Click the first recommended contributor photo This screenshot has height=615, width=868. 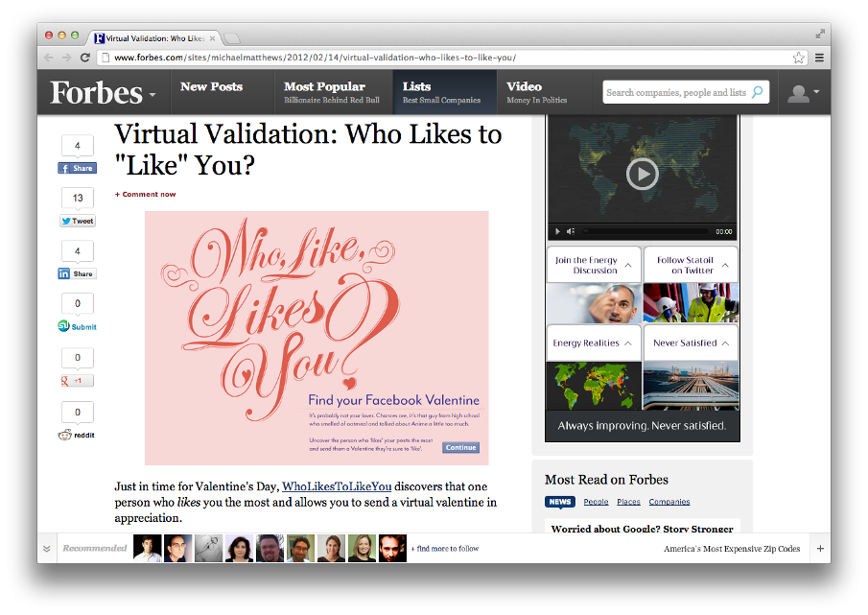[x=148, y=548]
